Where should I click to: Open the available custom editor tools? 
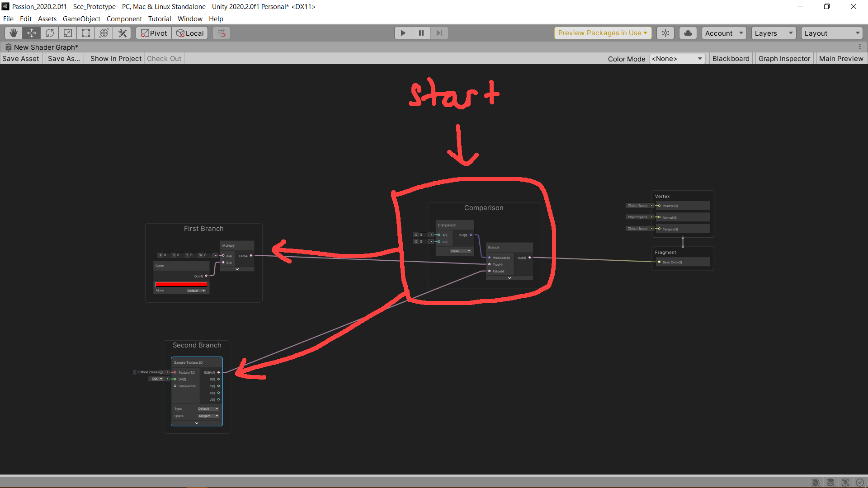122,33
